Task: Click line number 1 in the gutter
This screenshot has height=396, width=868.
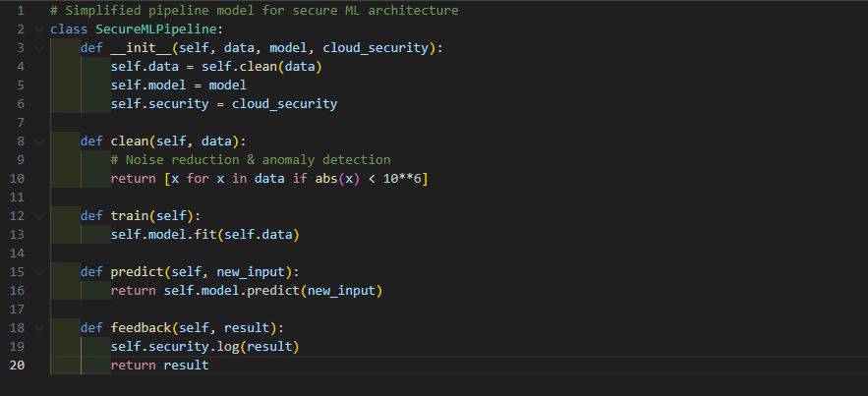Action: point(21,11)
